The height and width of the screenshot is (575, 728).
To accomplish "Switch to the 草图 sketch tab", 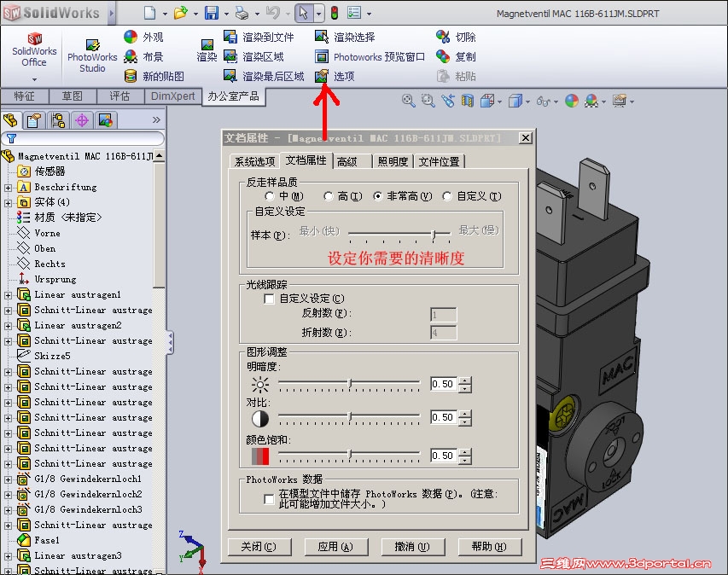I will (73, 96).
